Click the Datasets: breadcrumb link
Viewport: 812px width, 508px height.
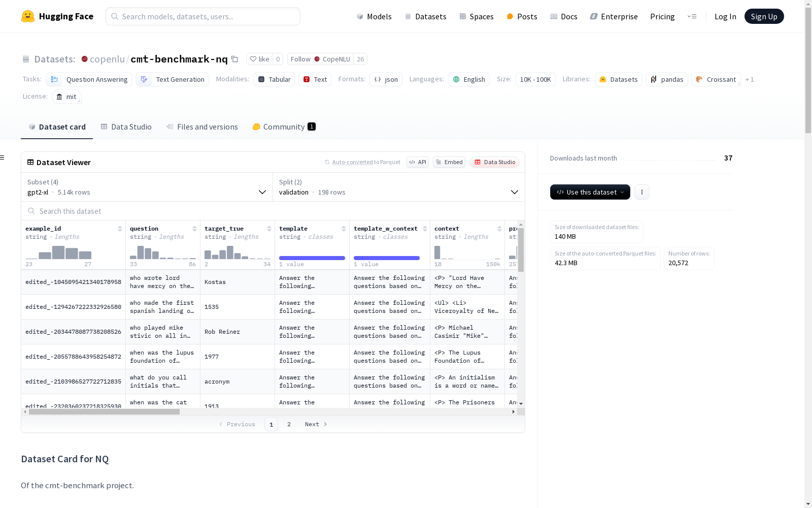(x=55, y=59)
